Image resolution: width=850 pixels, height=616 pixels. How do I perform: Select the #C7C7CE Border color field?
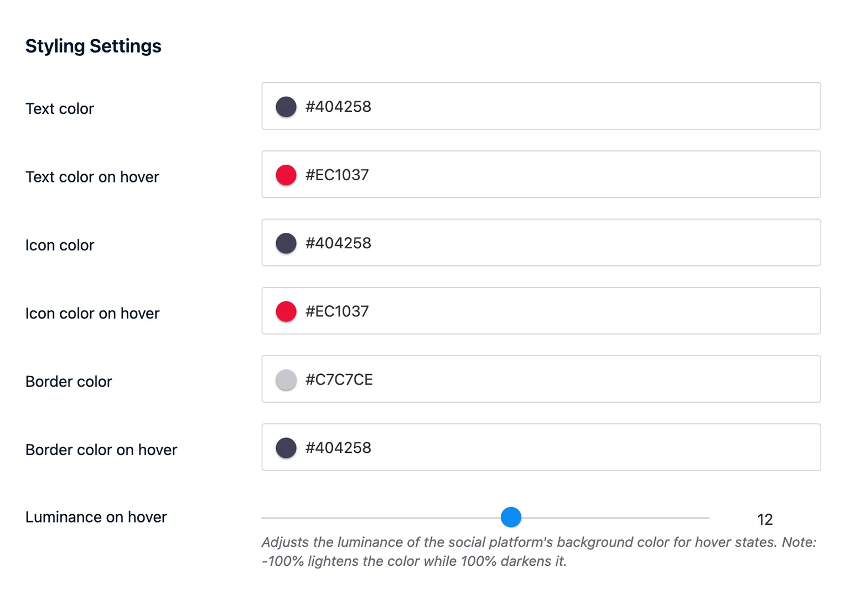click(x=498, y=379)
